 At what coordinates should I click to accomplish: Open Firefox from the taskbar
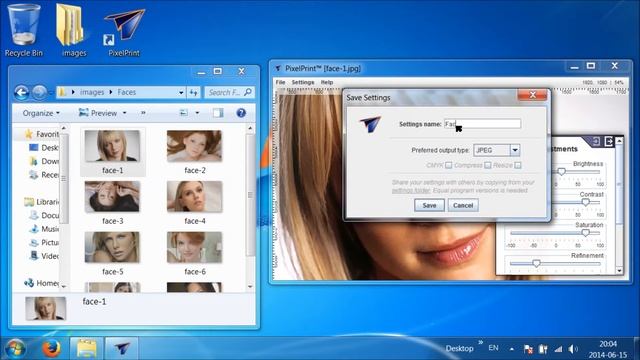coord(51,349)
